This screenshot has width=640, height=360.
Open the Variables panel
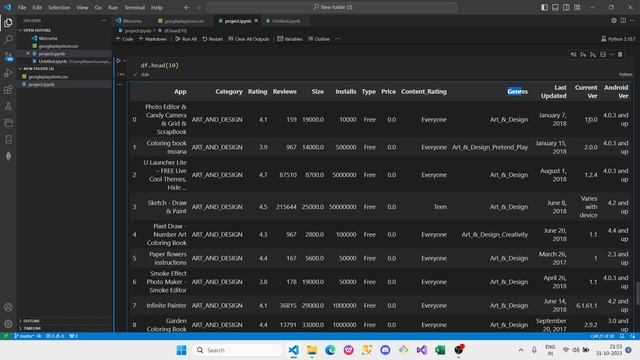coord(290,39)
